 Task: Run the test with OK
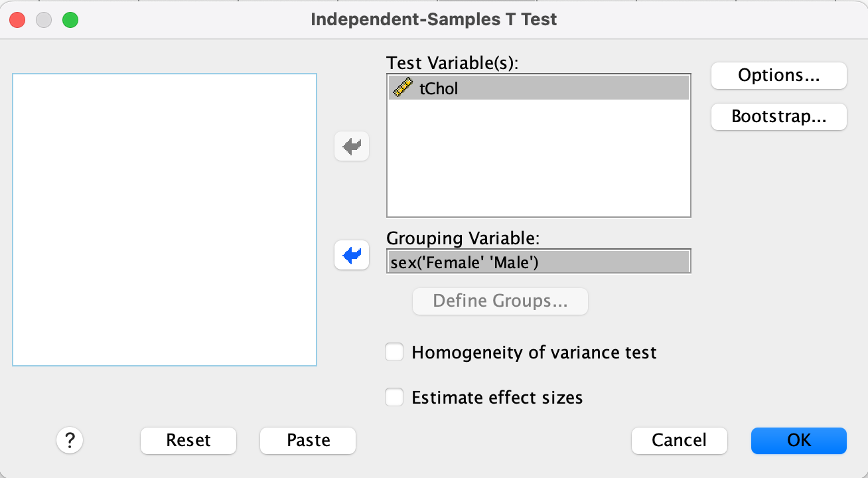coord(798,440)
